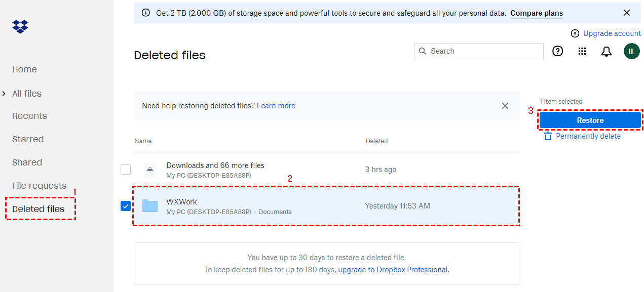Screen dimensions: 644x292
Task: Click the upgrade account arrow icon
Action: coord(575,33)
